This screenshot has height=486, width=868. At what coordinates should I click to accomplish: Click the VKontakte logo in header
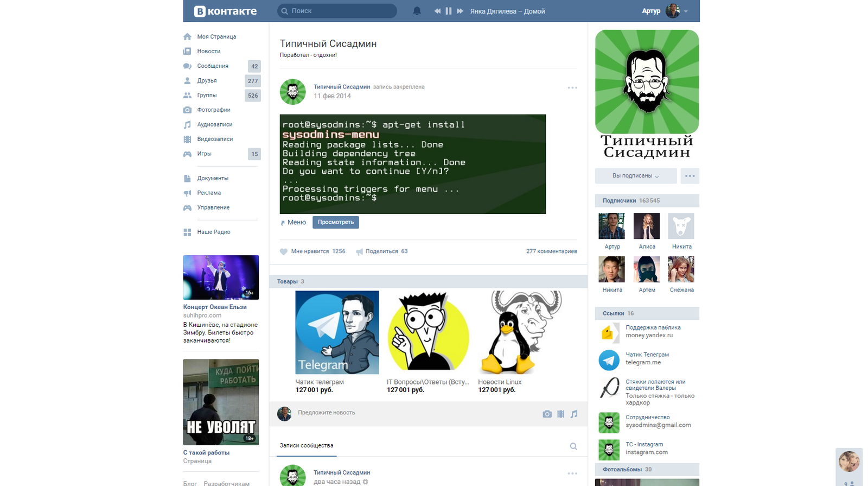click(x=225, y=11)
